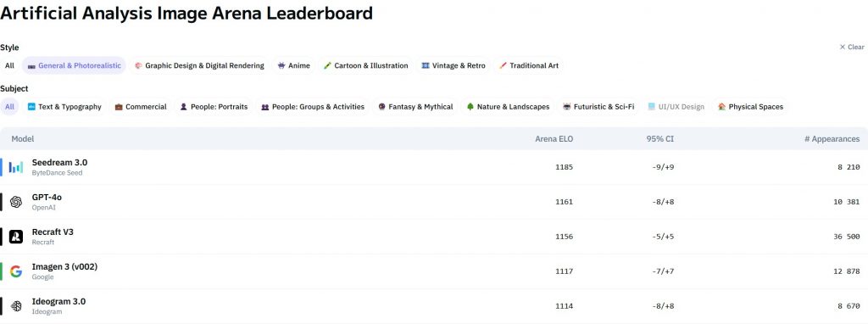Filter by People: Portraits subject
Image resolution: width=868 pixels, height=324 pixels.
[214, 106]
